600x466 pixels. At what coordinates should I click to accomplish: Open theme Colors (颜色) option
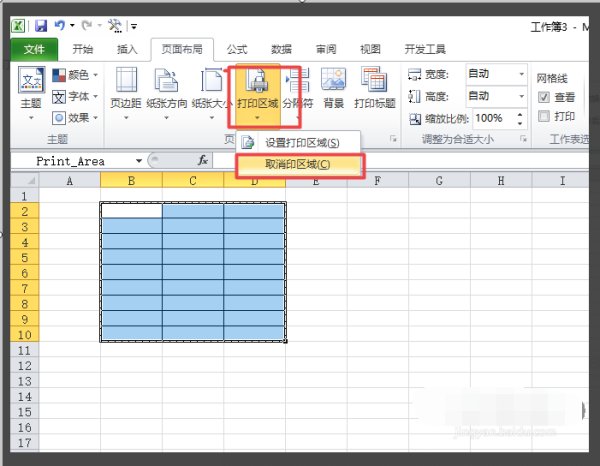pos(75,75)
